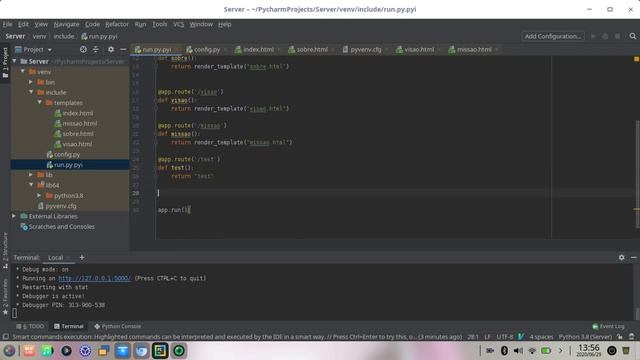Viewport: 640px width, 360px height.
Task: Switch to pyvenv.cfg editor tab
Action: coord(365,49)
